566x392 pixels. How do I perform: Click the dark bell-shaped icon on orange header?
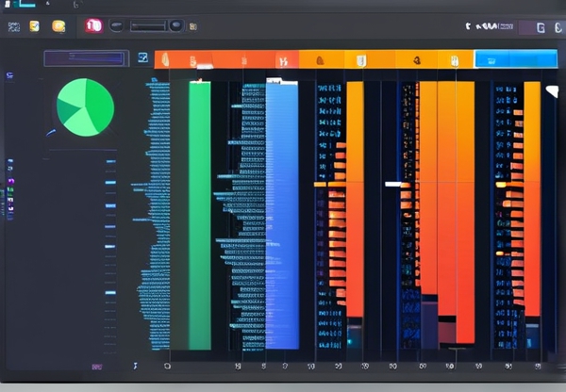pos(319,60)
